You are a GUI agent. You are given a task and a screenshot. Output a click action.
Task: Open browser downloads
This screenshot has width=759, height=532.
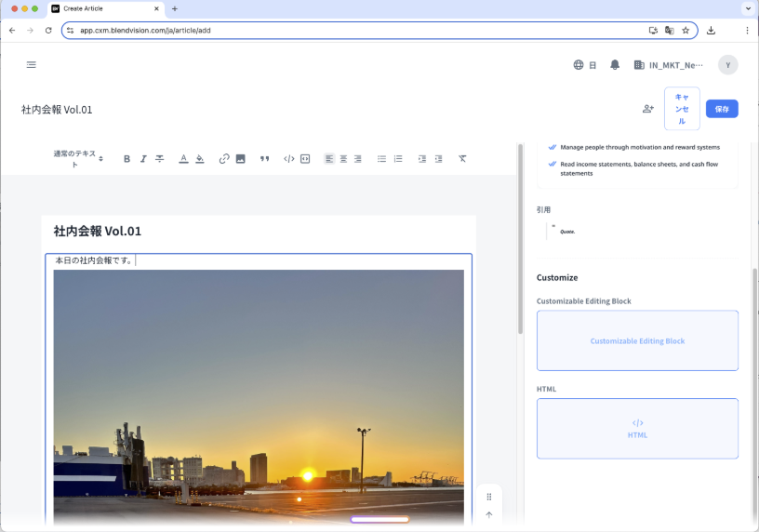click(711, 31)
